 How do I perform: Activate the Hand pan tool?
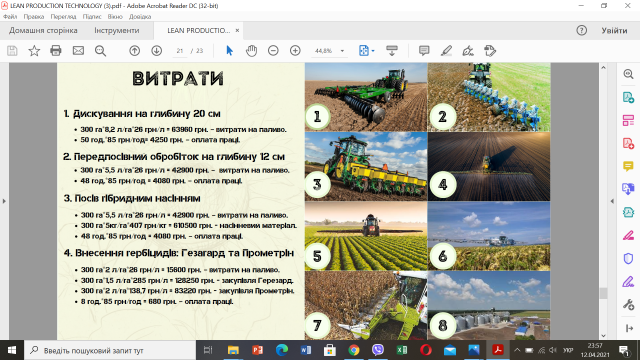pos(251,51)
